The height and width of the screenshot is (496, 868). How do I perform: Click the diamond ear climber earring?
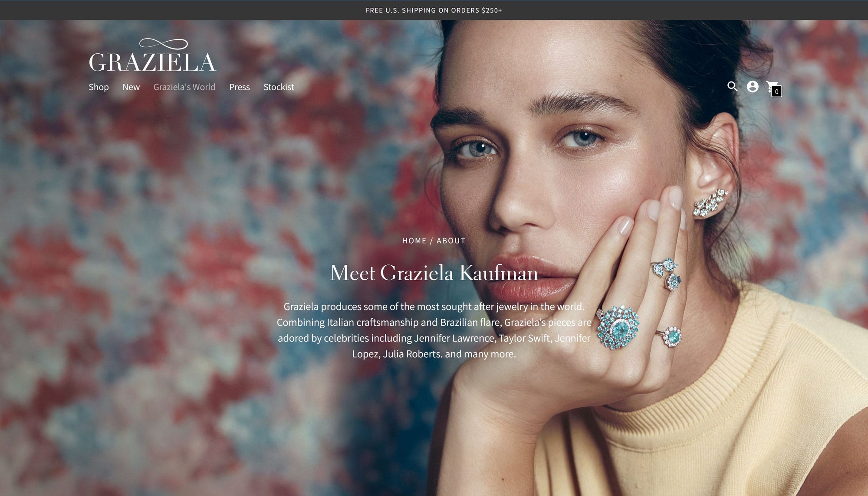pos(710,202)
